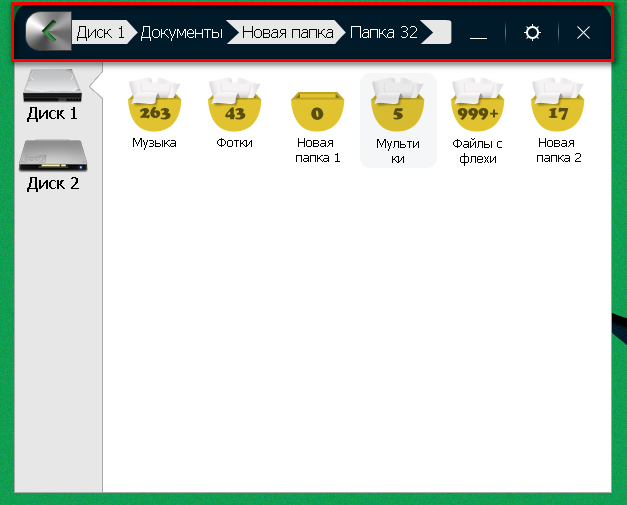The image size is (627, 505).
Task: Click the 'Файлы с флехи' text label
Action: [477, 151]
